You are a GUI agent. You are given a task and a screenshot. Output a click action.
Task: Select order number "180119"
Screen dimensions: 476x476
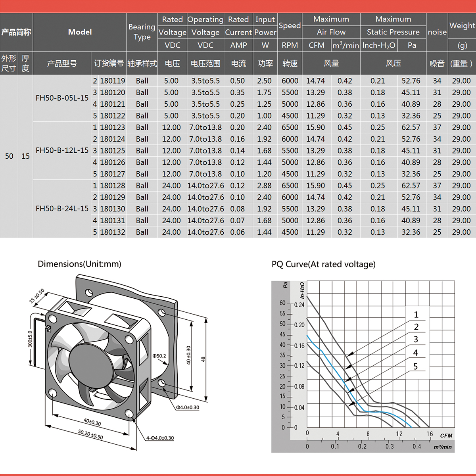(113, 81)
